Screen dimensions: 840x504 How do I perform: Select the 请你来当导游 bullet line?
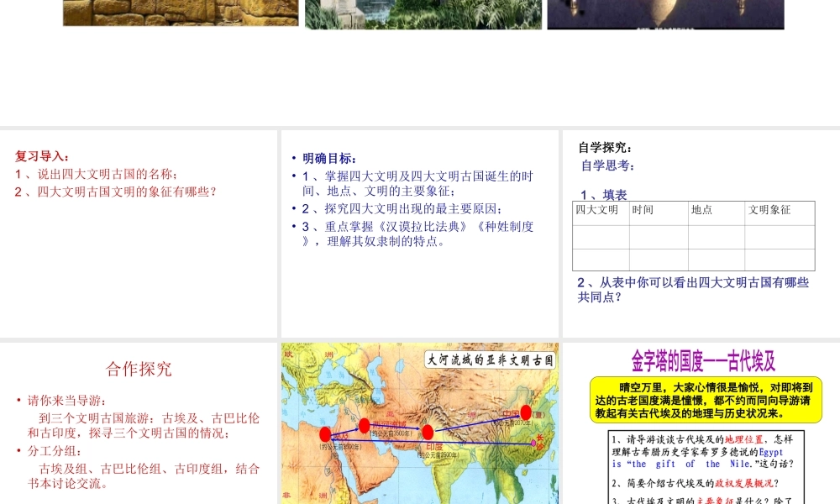coord(67,401)
